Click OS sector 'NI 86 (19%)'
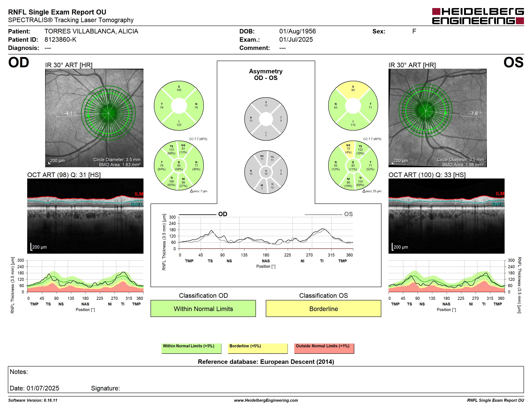This screenshot has height=411, width=532. (x=348, y=182)
